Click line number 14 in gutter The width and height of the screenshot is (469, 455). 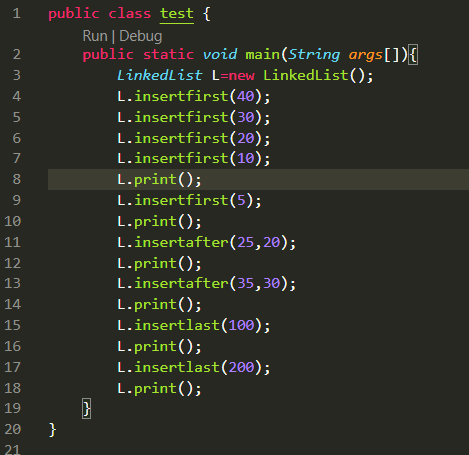click(13, 304)
